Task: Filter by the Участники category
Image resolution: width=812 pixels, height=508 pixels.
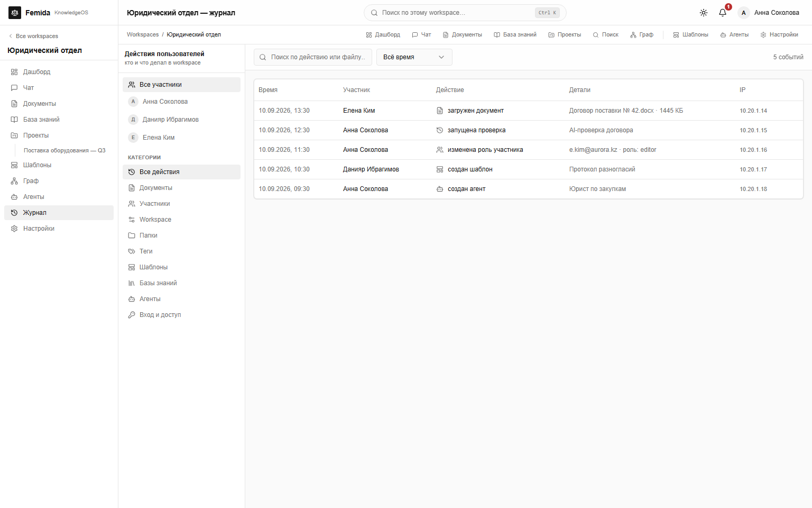Action: coord(181,204)
